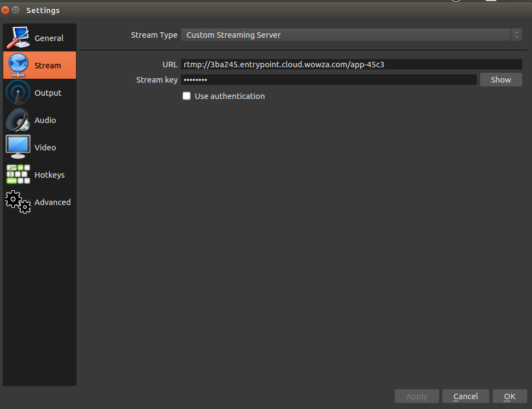
Task: Go to the Hotkeys settings label
Action: 50,175
